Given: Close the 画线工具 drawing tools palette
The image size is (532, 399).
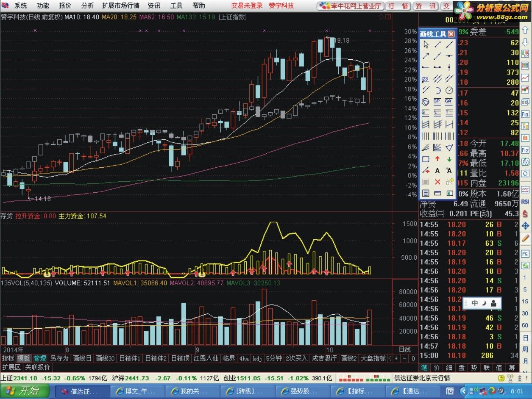Looking at the screenshot, I should click(x=451, y=34).
